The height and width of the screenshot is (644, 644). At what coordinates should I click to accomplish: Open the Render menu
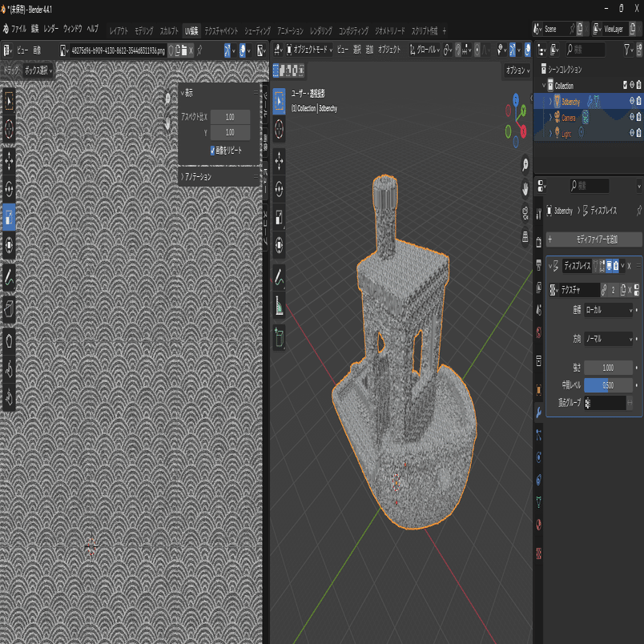(x=50, y=29)
